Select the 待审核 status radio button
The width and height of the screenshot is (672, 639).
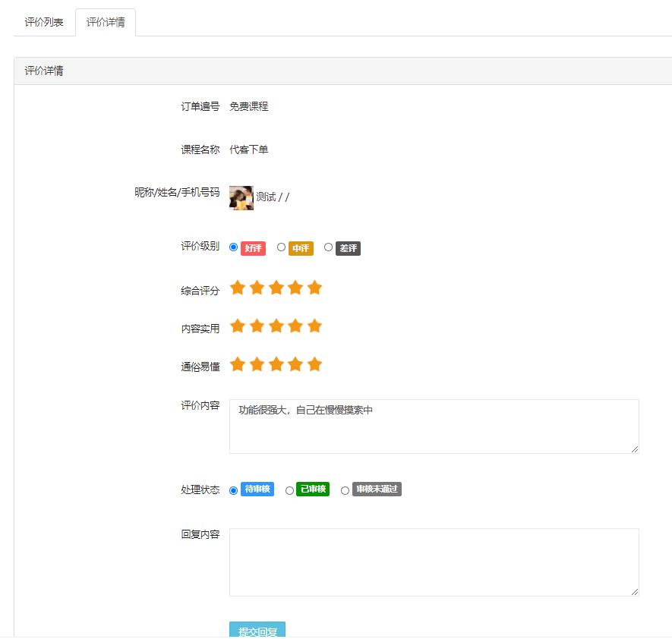point(234,490)
